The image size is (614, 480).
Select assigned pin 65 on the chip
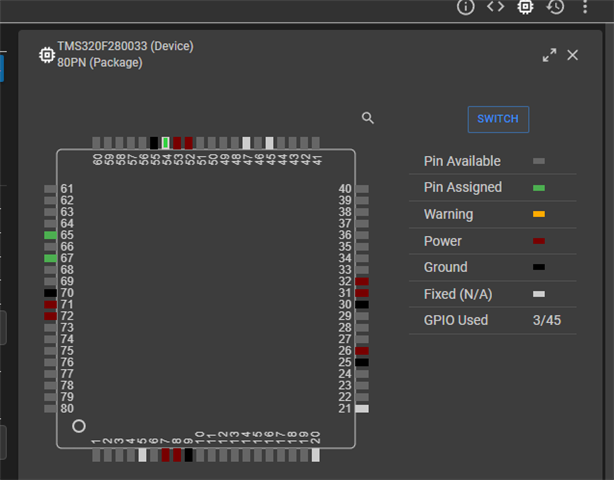click(50, 235)
